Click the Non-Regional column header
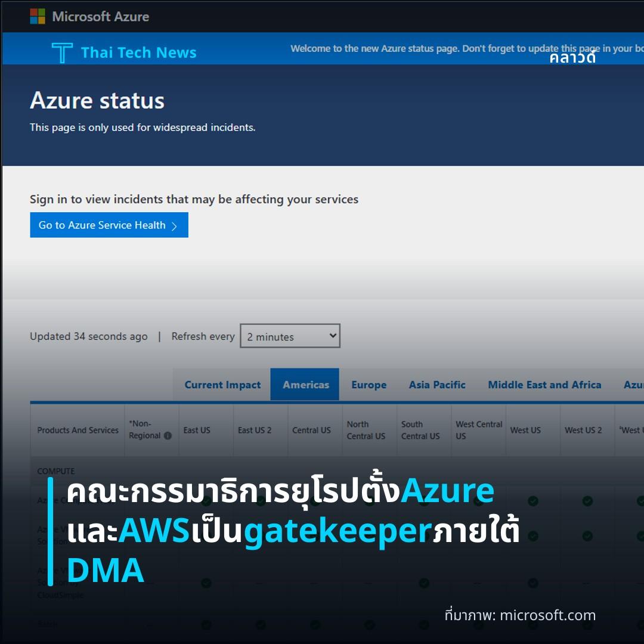Image resolution: width=644 pixels, height=644 pixels. click(151, 430)
